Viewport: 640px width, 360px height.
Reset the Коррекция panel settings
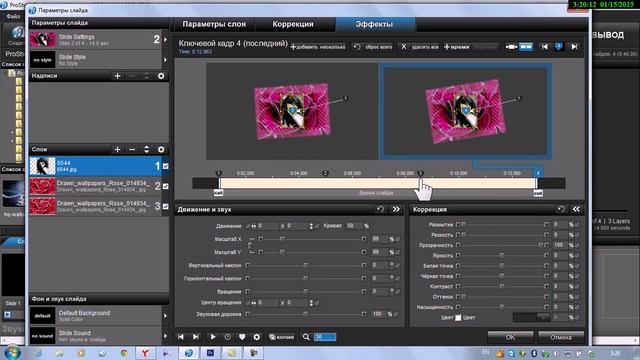pos(561,209)
